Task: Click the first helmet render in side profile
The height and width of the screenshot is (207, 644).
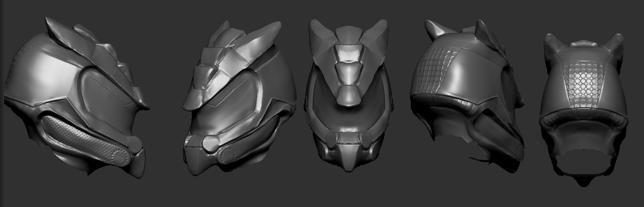Action: pyautogui.click(x=77, y=98)
